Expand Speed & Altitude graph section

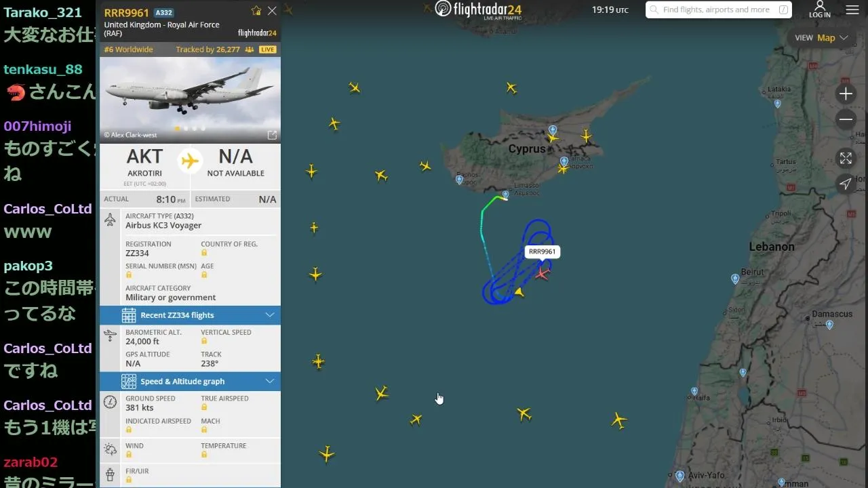(190, 382)
